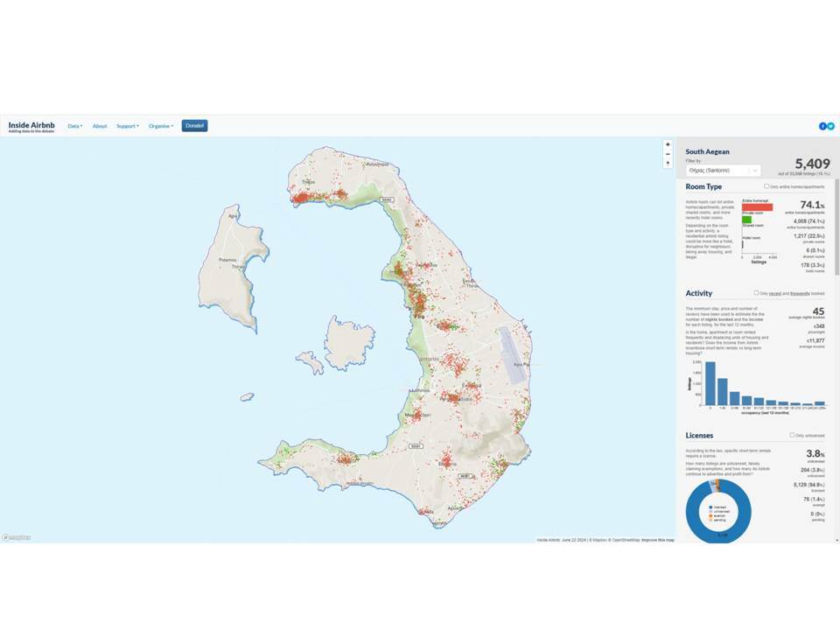Open the Twitter share icon
This screenshot has width=840, height=630.
click(x=831, y=126)
